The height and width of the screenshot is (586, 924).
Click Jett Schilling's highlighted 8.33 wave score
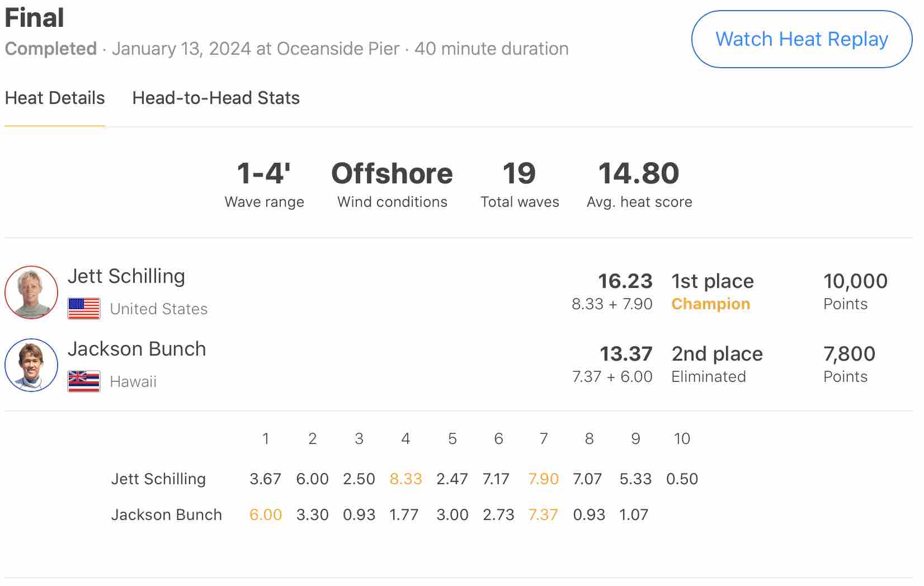click(x=406, y=479)
